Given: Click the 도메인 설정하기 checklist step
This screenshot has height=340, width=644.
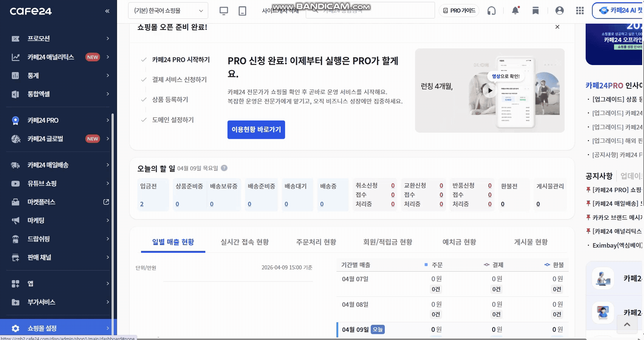Looking at the screenshot, I should coord(173,120).
